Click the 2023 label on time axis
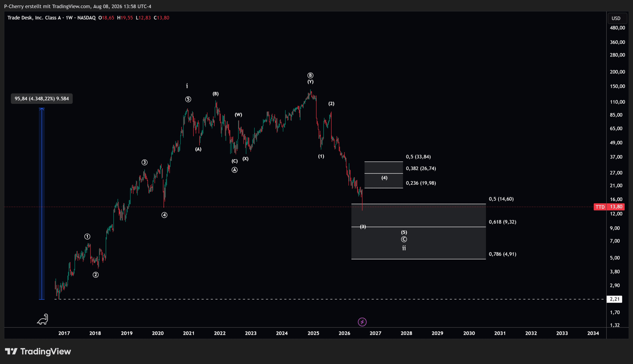633x364 pixels. pyautogui.click(x=251, y=333)
